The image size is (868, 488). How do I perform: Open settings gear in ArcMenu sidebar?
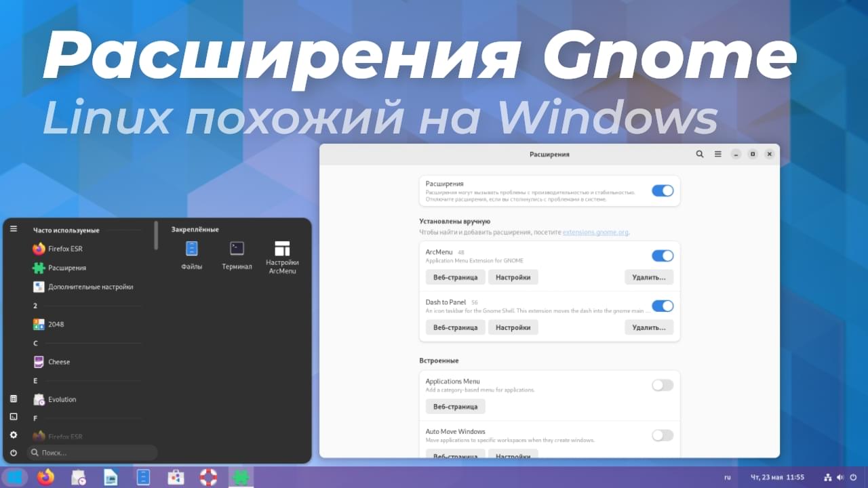click(x=14, y=434)
